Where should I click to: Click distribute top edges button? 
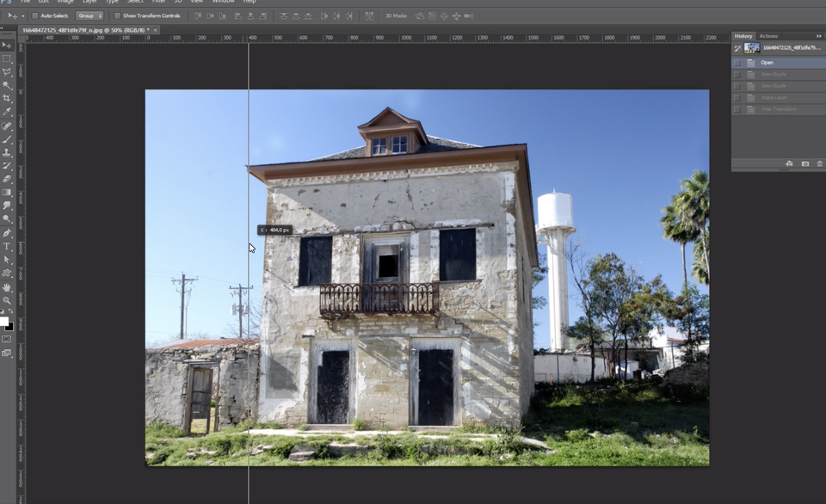(x=283, y=15)
